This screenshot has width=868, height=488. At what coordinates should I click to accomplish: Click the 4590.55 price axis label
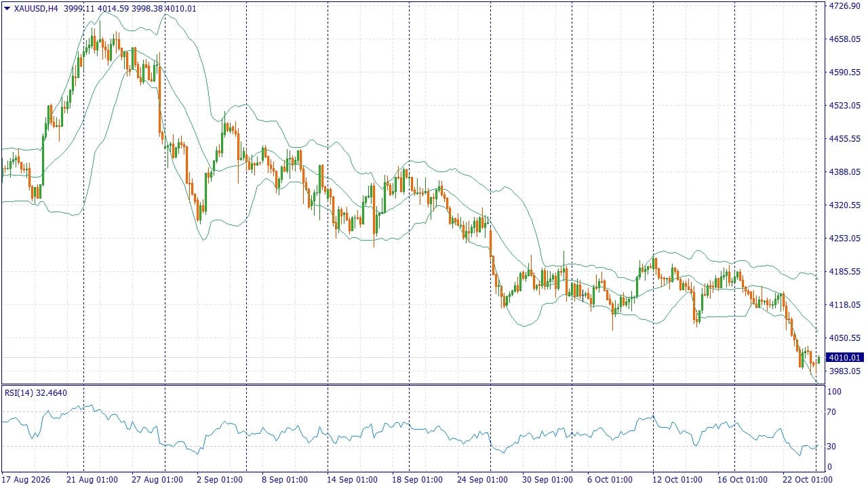pyautogui.click(x=844, y=72)
